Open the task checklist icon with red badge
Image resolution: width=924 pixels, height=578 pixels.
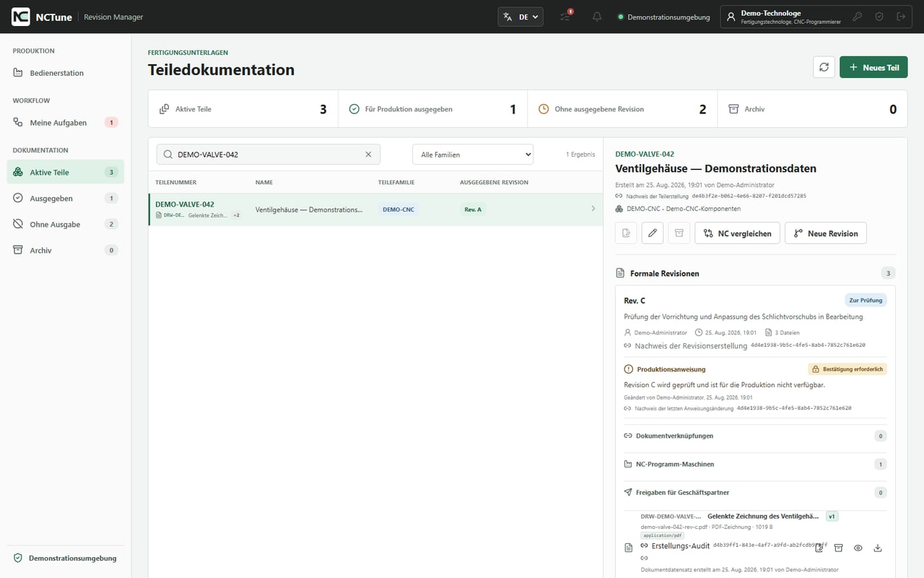click(x=566, y=17)
